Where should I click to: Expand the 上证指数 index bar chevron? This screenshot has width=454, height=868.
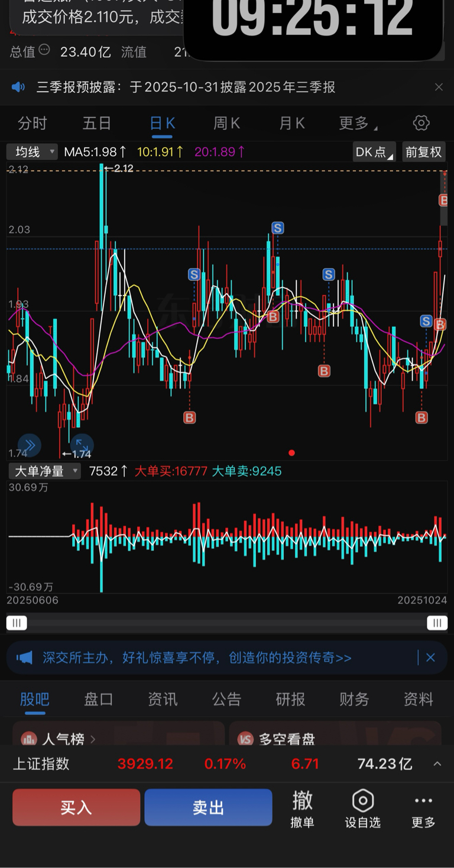pyautogui.click(x=437, y=763)
